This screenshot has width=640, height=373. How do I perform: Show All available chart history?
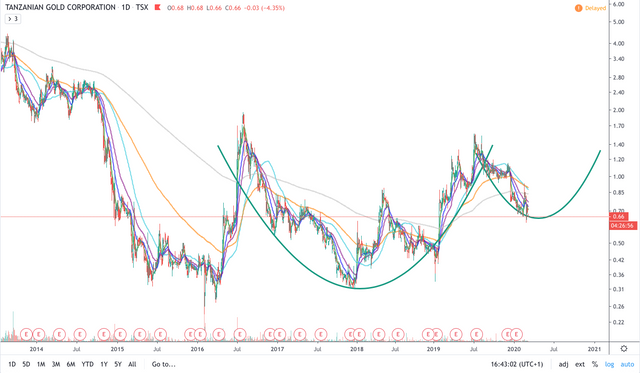132,364
